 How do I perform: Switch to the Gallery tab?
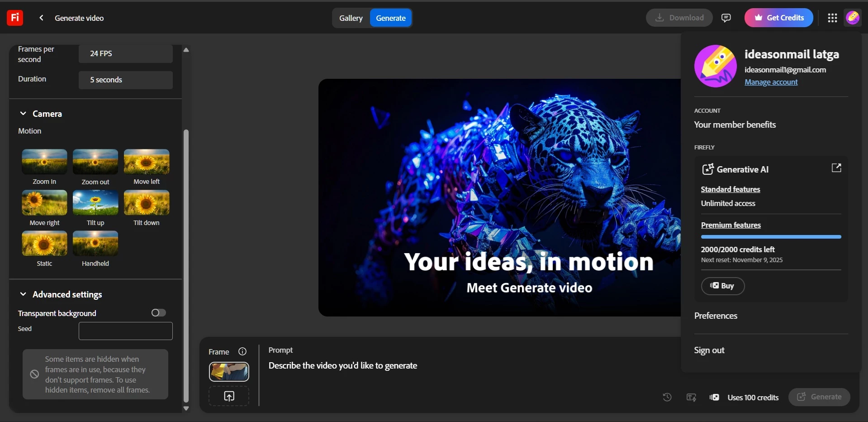tap(351, 18)
